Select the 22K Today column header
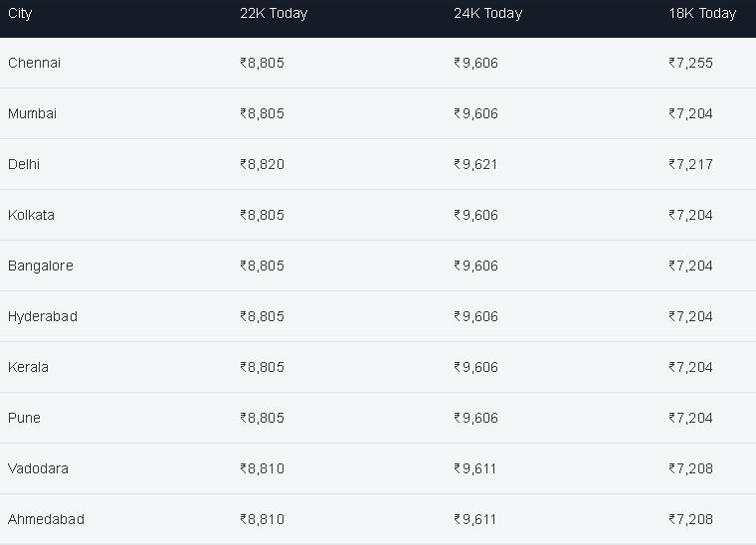756x545 pixels. click(x=274, y=14)
